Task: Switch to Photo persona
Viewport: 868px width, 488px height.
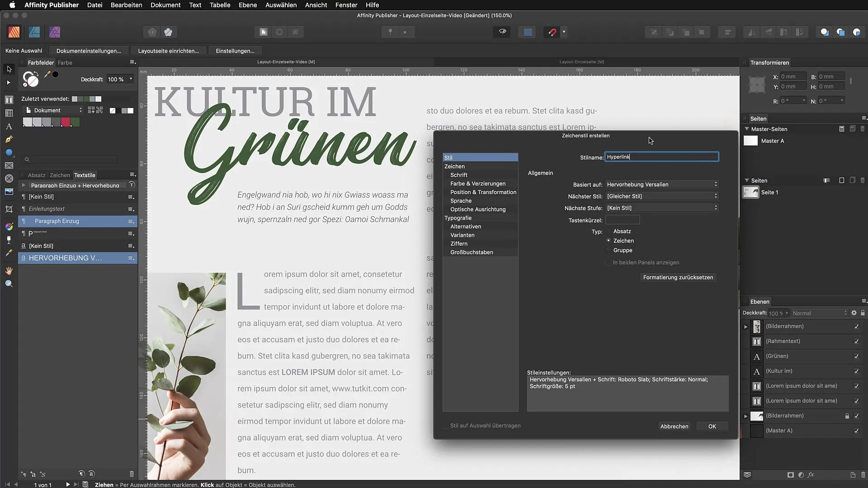Action: 55,32
